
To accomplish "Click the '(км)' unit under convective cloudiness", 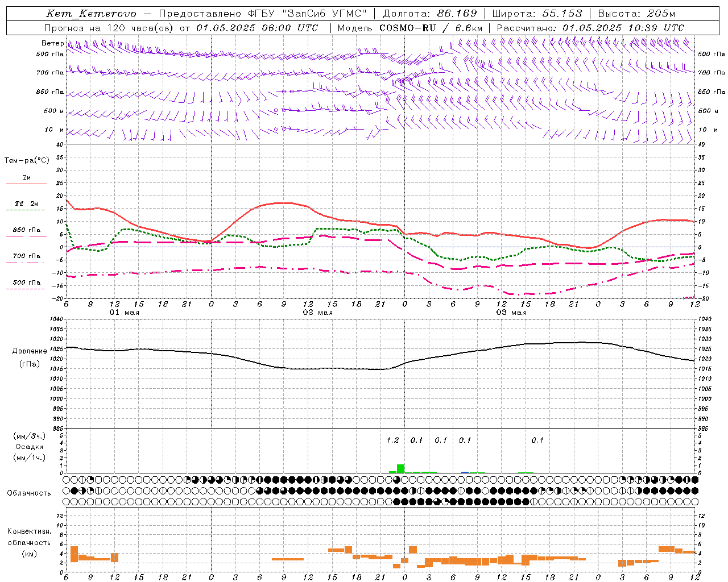I will point(30,554).
